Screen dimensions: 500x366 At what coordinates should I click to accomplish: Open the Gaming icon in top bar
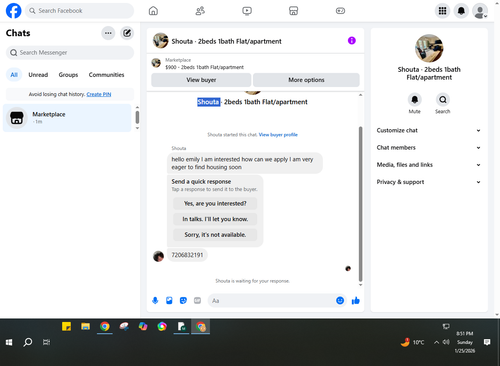pyautogui.click(x=340, y=11)
